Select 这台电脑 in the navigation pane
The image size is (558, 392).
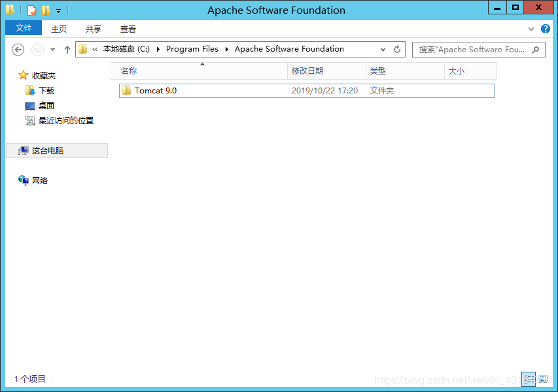57,151
